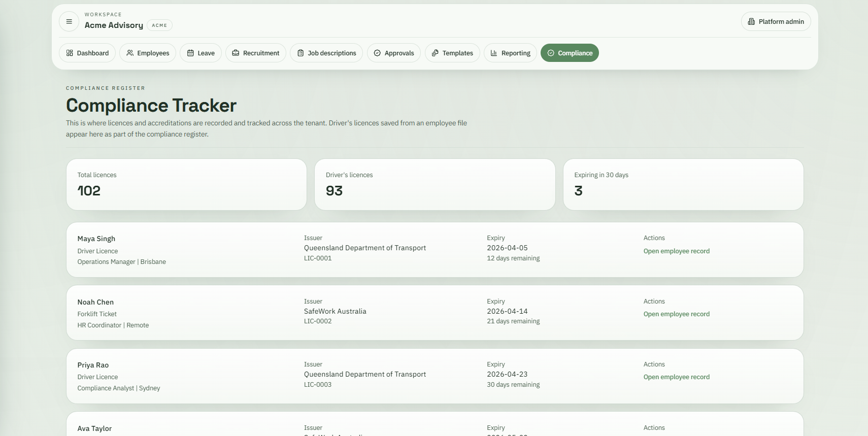Viewport: 868px width, 436px height.
Task: Open employee record for Noah Chen
Action: point(677,314)
